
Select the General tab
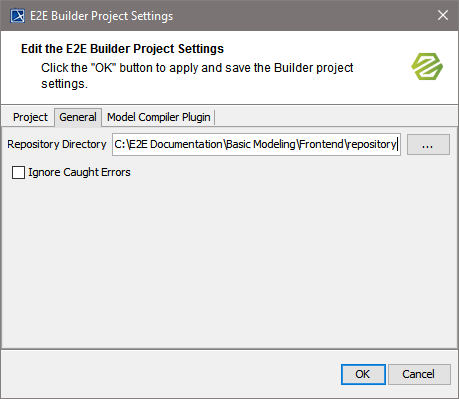tap(78, 117)
